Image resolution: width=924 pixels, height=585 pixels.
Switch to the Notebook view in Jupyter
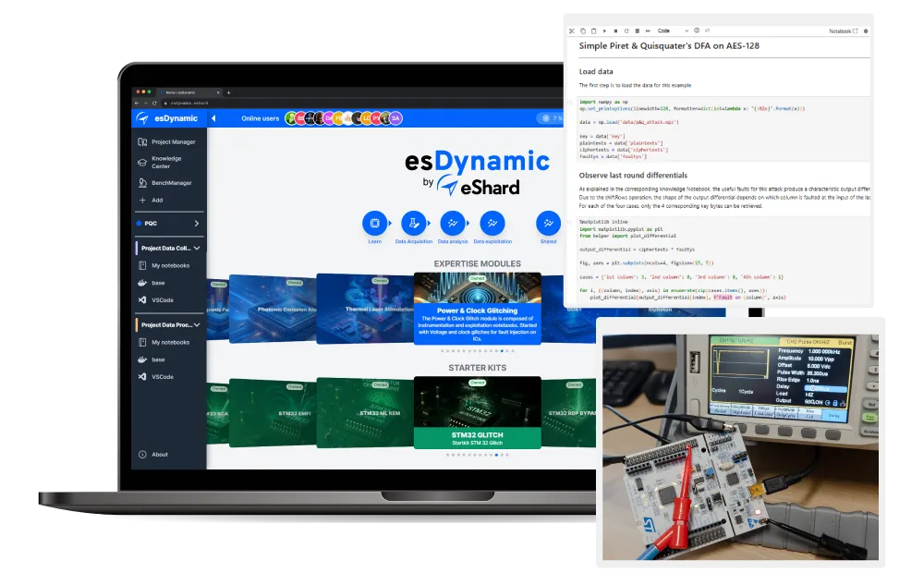pos(842,30)
